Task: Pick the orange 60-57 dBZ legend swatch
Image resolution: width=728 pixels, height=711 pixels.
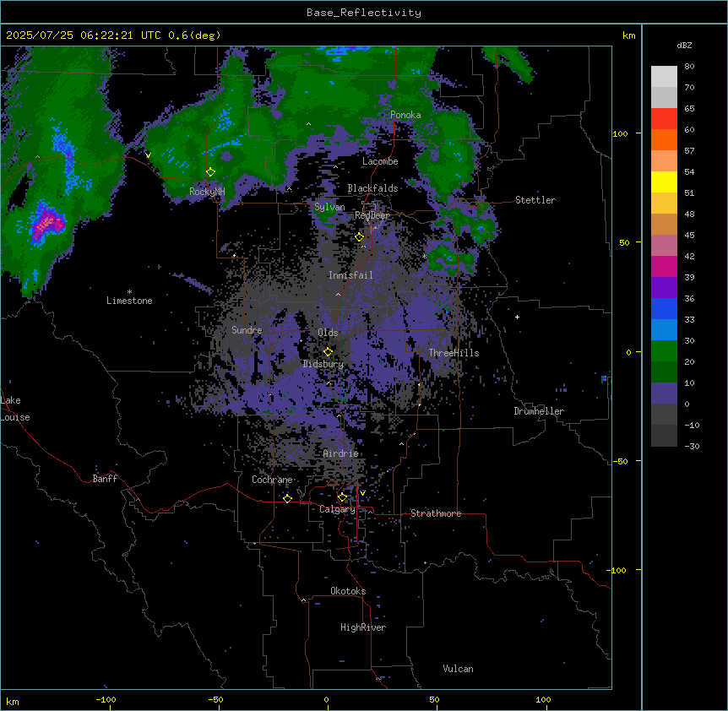Action: pyautogui.click(x=664, y=139)
